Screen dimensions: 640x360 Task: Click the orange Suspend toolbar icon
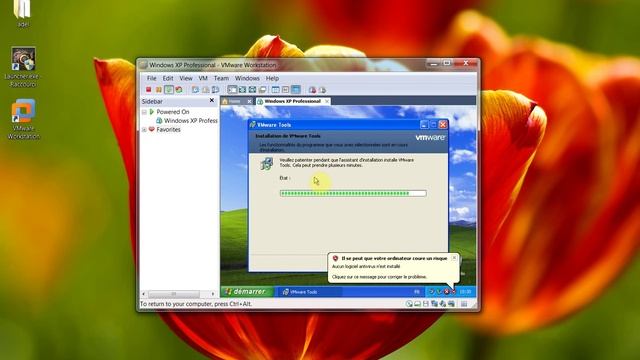coord(159,90)
